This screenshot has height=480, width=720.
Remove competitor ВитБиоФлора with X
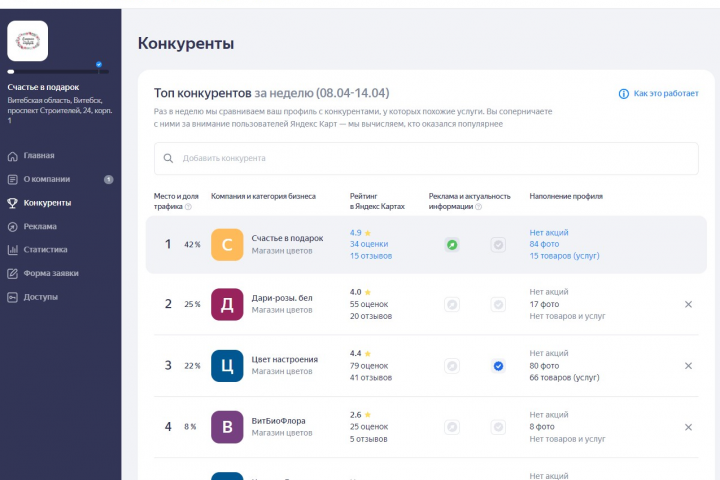tap(688, 427)
